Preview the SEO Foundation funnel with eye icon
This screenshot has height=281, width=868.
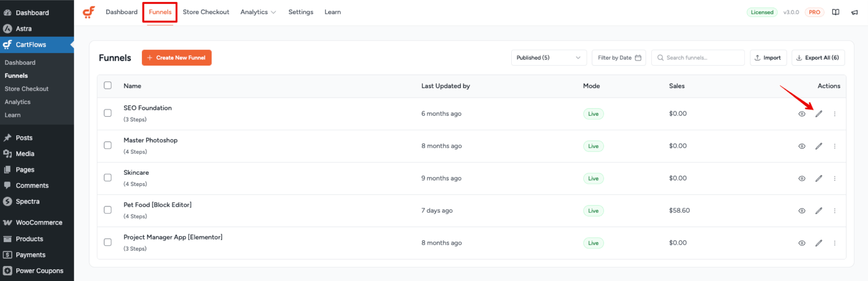pos(802,114)
